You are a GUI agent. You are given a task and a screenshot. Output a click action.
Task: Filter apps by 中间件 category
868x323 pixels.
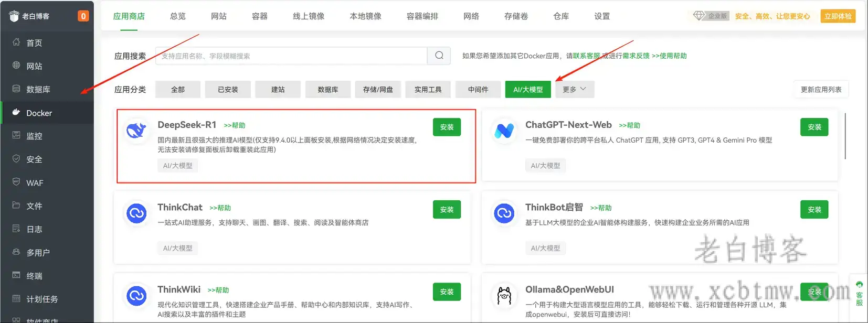(x=478, y=89)
